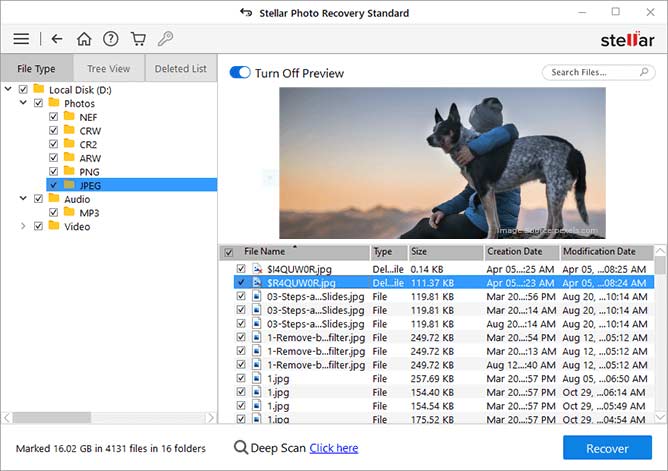Select the CRW tree item label
The width and height of the screenshot is (668, 471).
(x=90, y=131)
